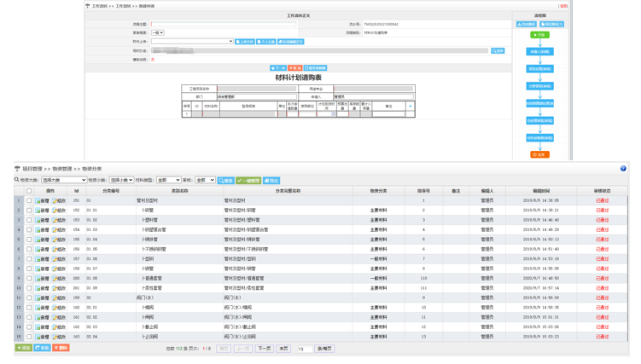Jump to 末页 last page
This screenshot has width=641, height=364.
[283, 349]
